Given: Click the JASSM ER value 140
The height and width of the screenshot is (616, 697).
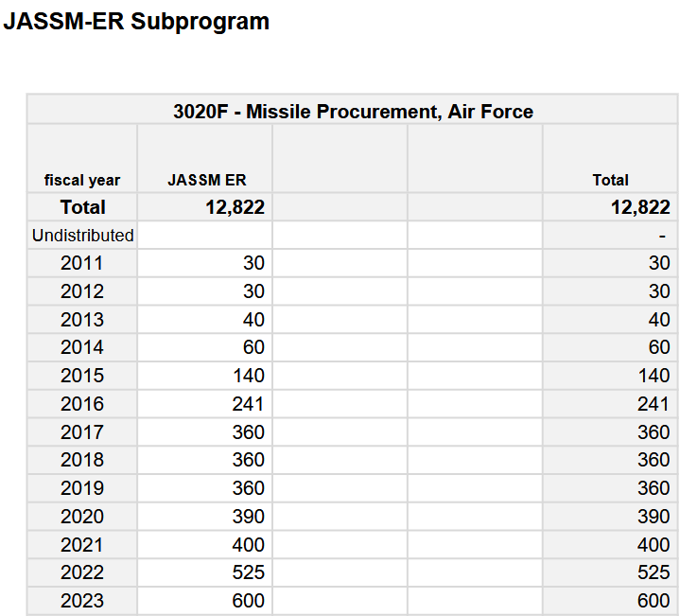Looking at the screenshot, I should pos(249,376).
